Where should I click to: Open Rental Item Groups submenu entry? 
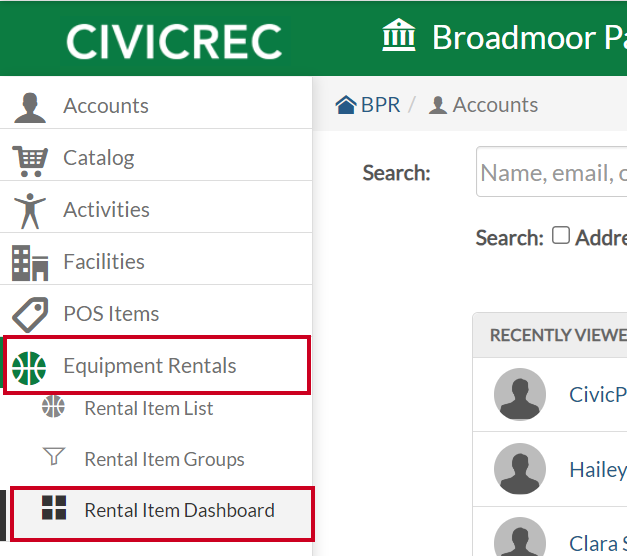coord(164,459)
